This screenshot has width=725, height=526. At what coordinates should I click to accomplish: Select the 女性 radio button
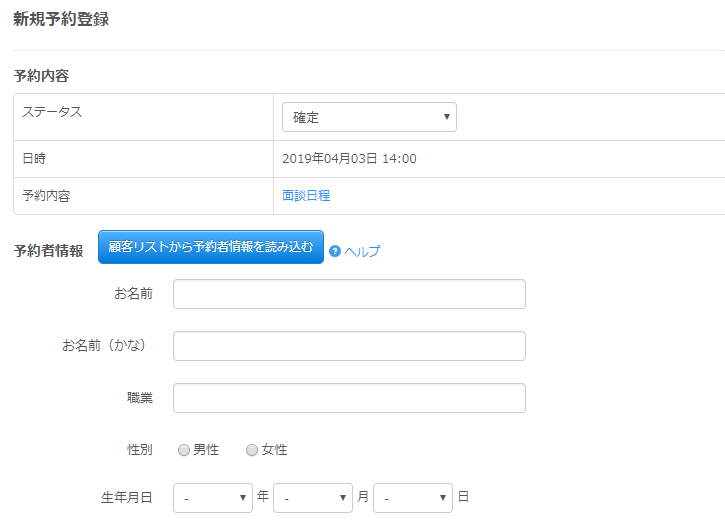[252, 450]
